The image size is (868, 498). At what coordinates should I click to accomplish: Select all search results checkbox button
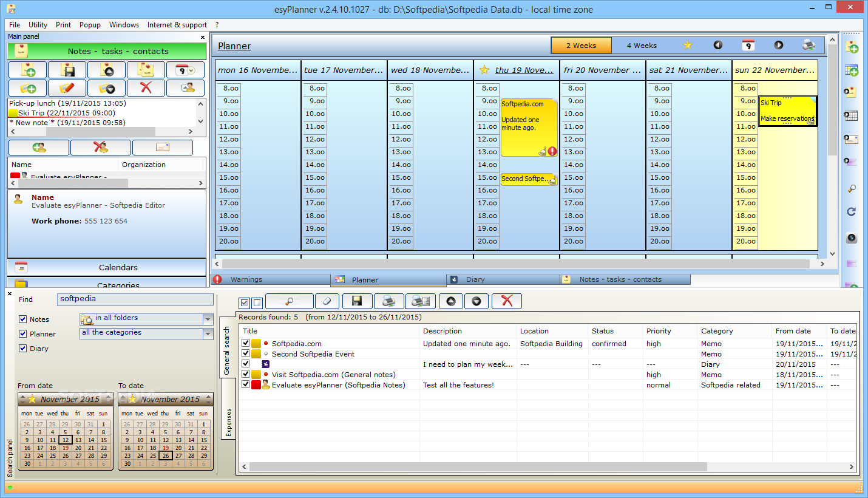(244, 302)
